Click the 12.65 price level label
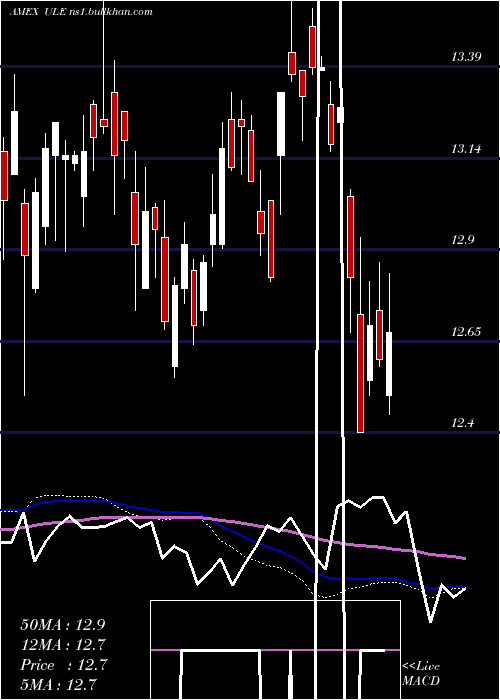 pyautogui.click(x=466, y=332)
